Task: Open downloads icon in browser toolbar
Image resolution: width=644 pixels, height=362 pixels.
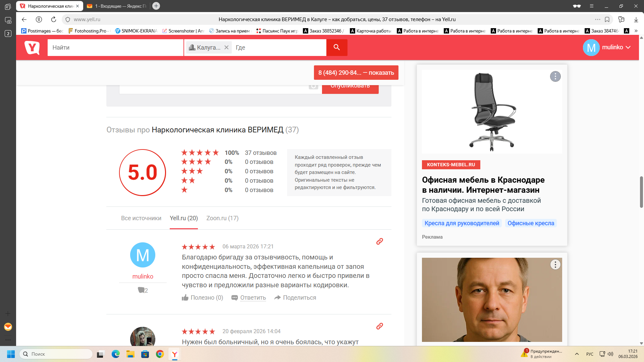Action: pos(636,19)
